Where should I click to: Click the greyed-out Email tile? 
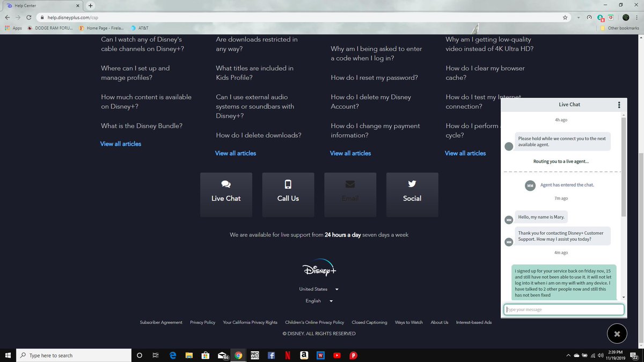pos(350,195)
